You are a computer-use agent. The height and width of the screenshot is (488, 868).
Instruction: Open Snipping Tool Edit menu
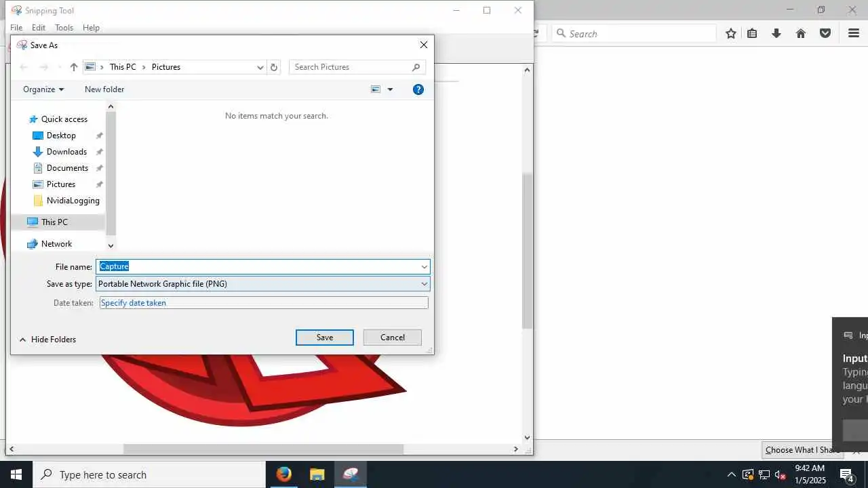tap(39, 28)
